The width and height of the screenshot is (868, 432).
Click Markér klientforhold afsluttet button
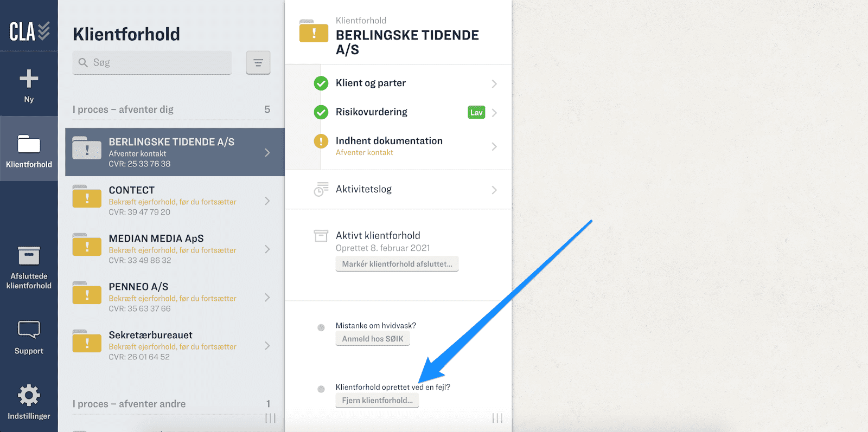coord(397,264)
